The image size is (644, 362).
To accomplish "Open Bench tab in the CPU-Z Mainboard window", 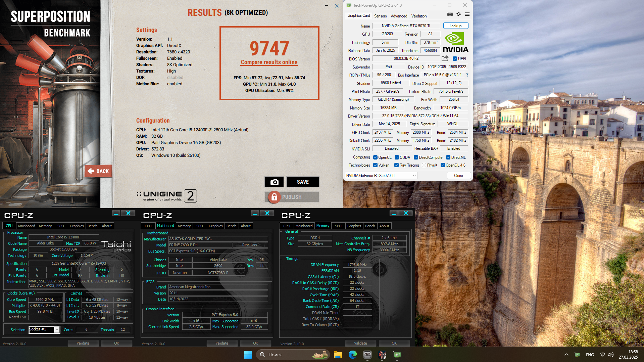I will coord(231,226).
